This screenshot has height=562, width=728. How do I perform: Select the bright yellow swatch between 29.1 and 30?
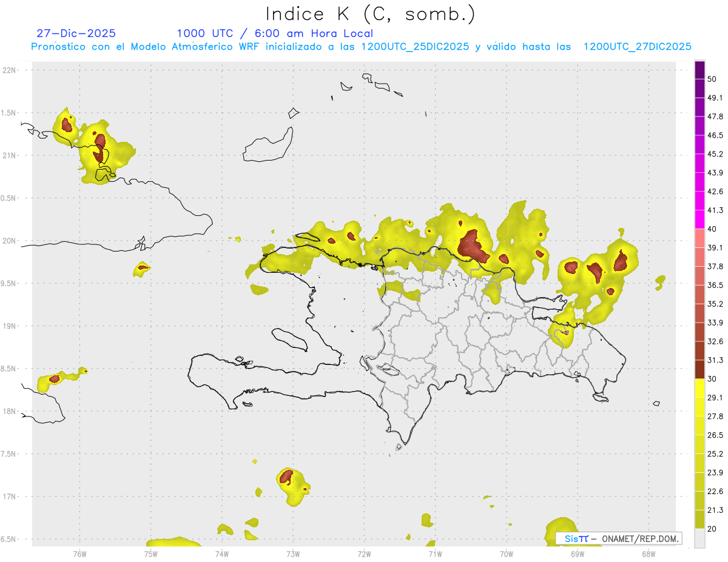point(700,389)
